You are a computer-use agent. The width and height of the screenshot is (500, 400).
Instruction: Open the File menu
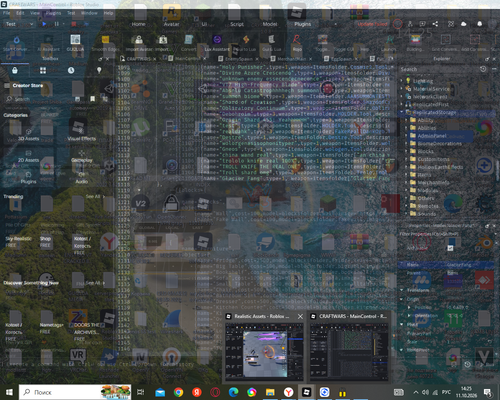point(6,13)
